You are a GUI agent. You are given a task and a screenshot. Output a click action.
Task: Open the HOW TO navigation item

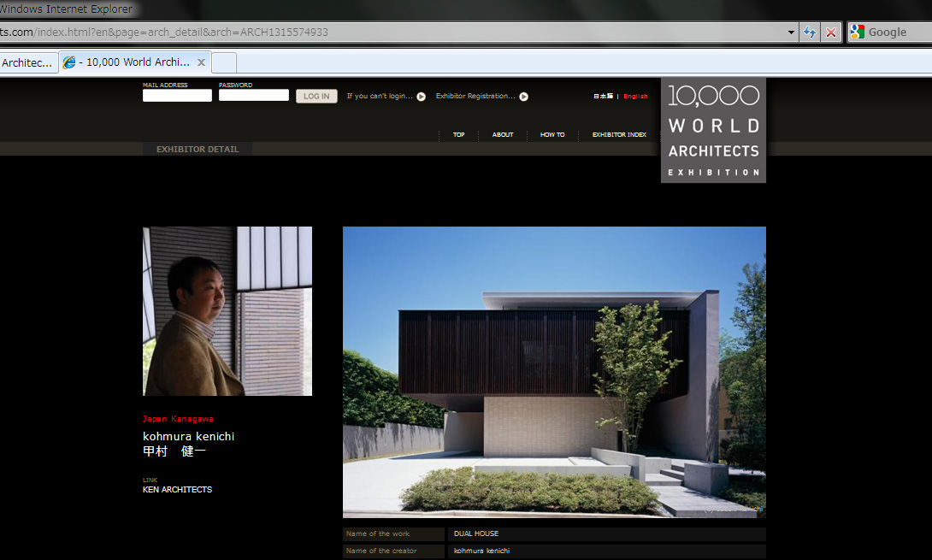552,135
